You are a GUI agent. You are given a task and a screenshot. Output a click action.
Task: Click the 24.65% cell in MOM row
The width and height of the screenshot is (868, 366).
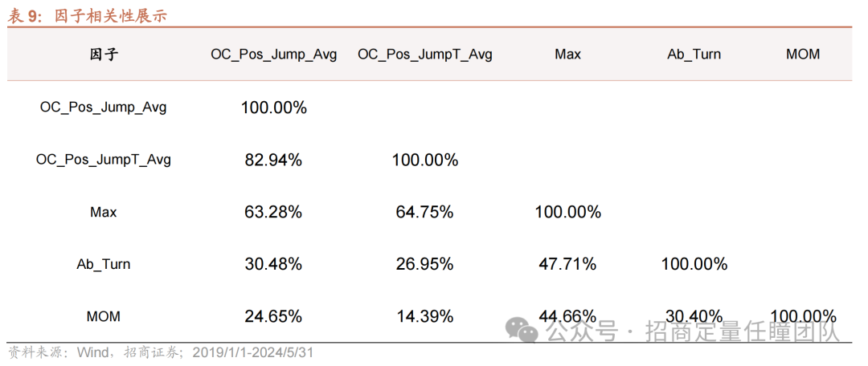coord(273,316)
